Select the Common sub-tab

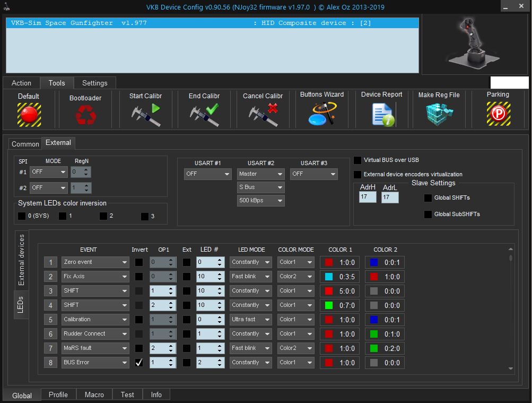click(25, 144)
